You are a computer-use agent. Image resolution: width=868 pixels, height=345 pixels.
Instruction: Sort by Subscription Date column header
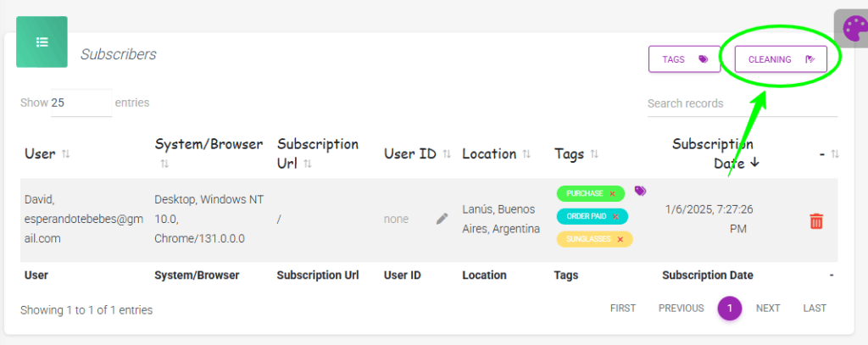[x=712, y=153]
